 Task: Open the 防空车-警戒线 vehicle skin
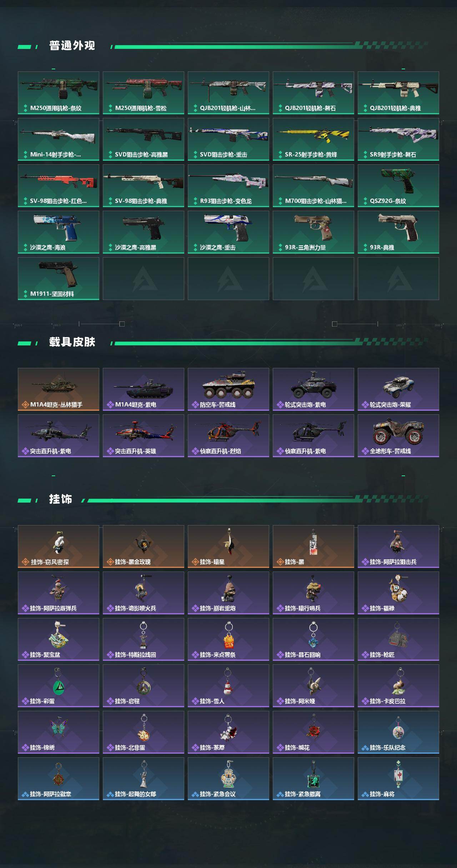point(228,389)
